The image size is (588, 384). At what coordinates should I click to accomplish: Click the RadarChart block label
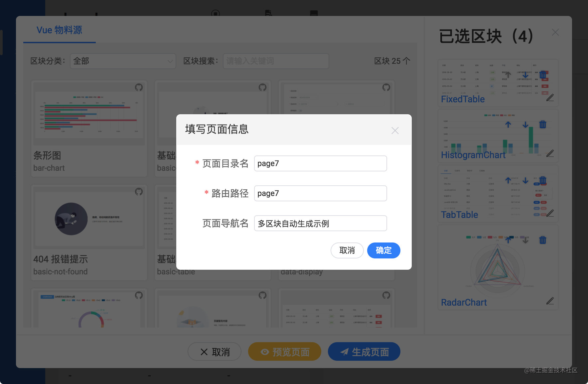(x=464, y=302)
